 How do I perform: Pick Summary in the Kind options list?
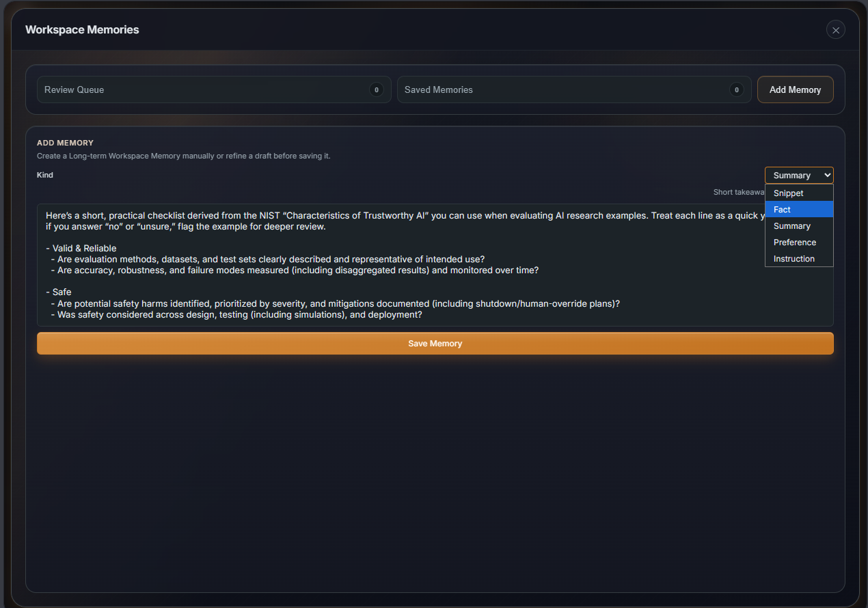pos(792,226)
